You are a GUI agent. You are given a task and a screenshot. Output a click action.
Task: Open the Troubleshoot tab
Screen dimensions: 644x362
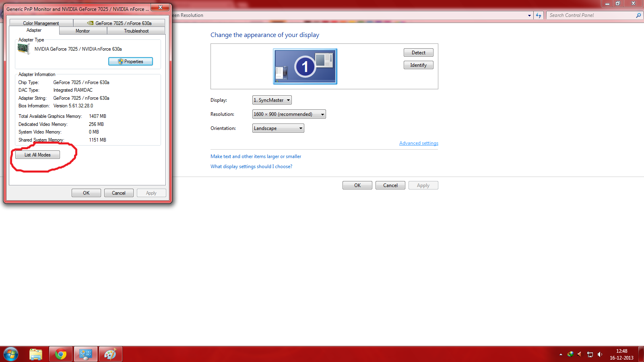click(x=136, y=31)
